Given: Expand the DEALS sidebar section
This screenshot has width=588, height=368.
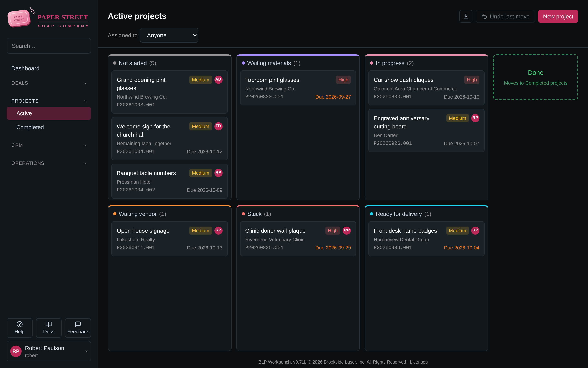Looking at the screenshot, I should (x=49, y=83).
